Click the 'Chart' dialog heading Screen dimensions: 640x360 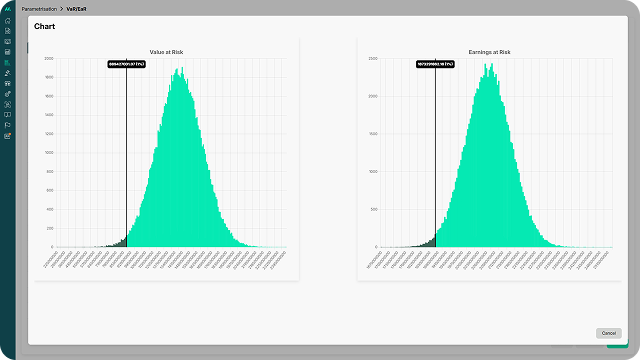coord(44,26)
